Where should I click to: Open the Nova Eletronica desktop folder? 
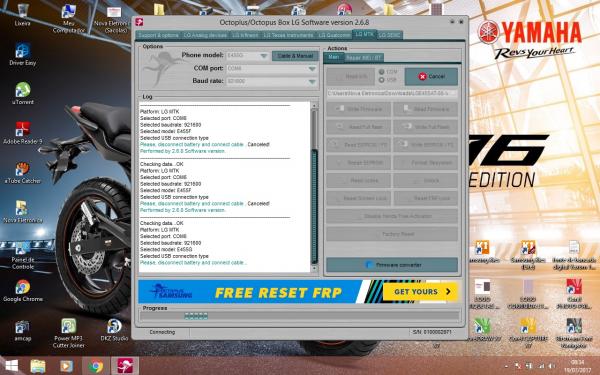(x=23, y=212)
